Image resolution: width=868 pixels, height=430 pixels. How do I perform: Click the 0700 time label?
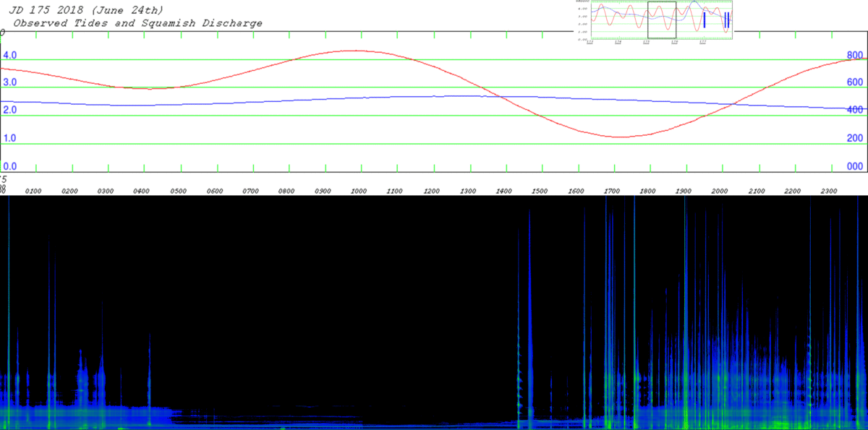[x=250, y=191]
